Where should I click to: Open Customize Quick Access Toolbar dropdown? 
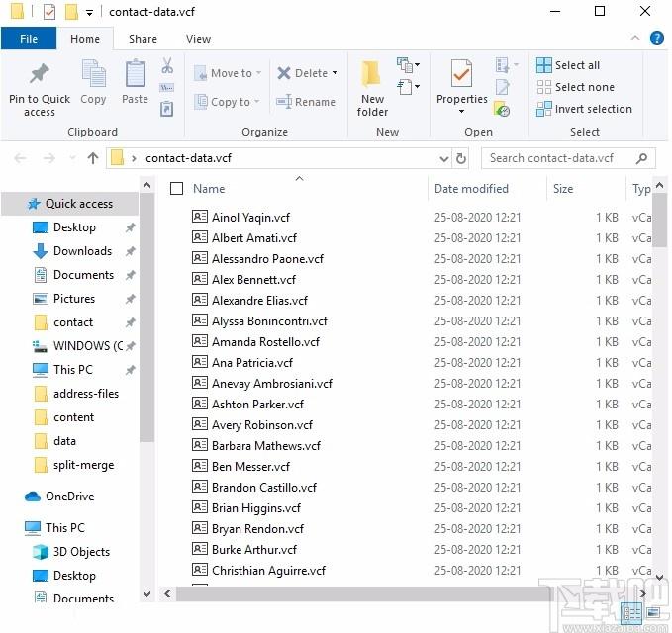coord(89,13)
